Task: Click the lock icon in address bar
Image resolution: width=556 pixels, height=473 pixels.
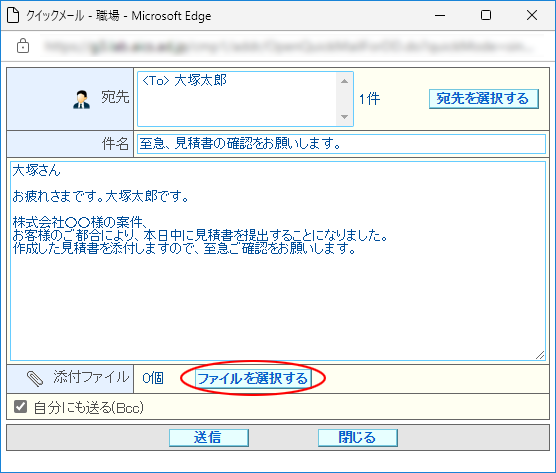Action: 23,46
